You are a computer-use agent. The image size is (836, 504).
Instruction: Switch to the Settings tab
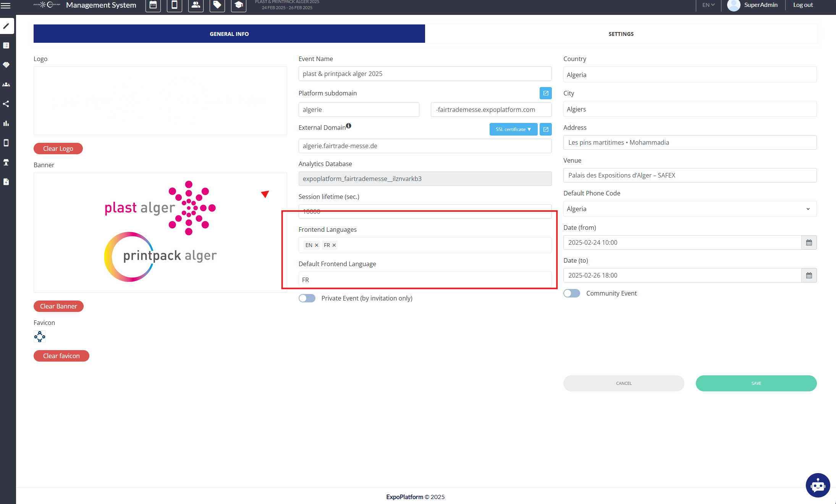point(621,34)
